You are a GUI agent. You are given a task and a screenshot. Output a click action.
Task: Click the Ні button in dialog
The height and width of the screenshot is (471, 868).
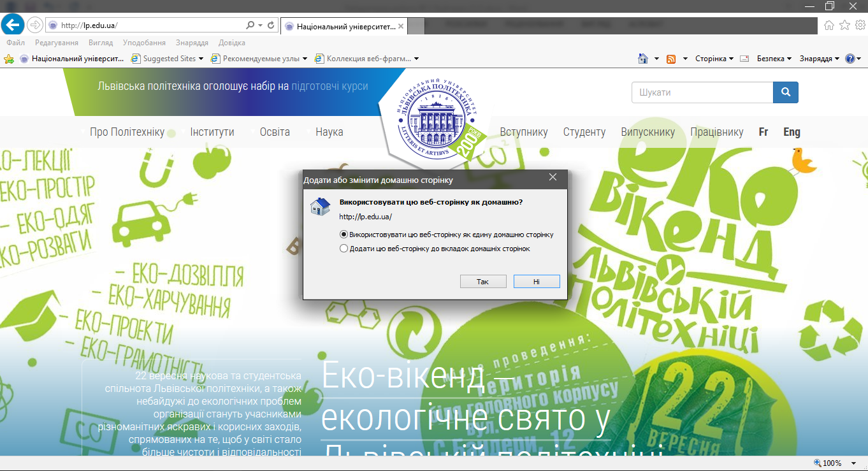point(537,281)
